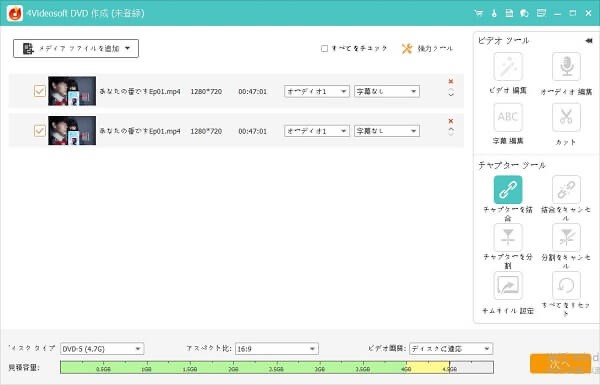Open the Subtitle Edit (字幕編集) ABC tool
The image size is (600, 385).
point(508,117)
